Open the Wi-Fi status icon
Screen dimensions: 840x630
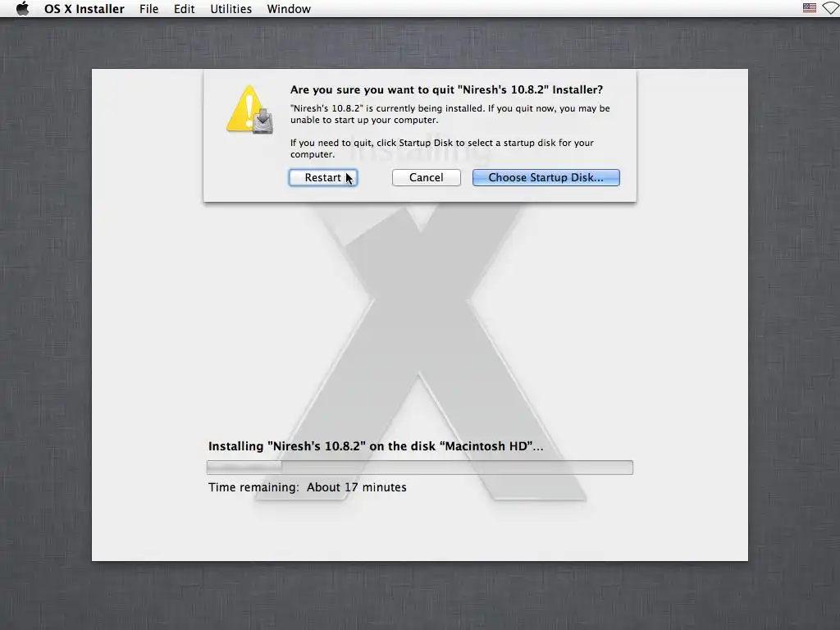click(x=831, y=8)
